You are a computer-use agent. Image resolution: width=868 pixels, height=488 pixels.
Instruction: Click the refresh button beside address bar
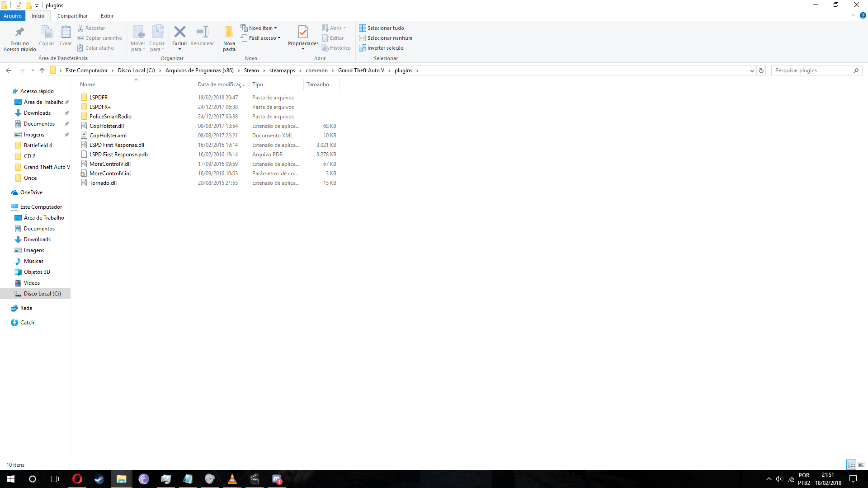[761, 70]
